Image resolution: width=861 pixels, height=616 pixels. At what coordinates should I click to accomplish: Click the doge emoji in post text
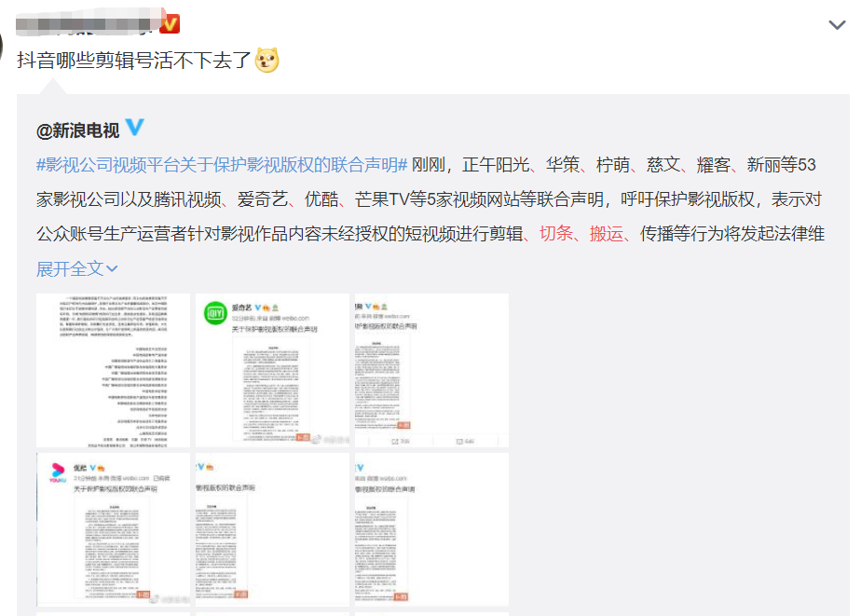(x=266, y=60)
